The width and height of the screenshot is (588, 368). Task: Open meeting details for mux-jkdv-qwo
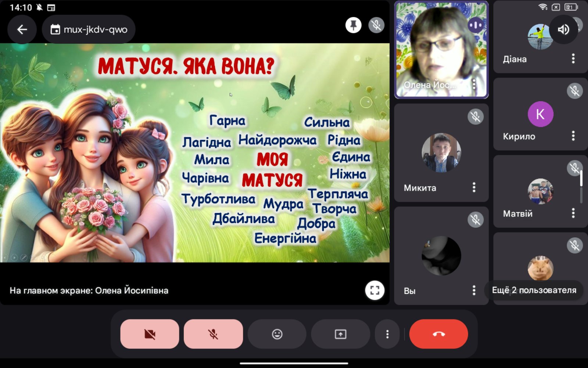click(89, 29)
